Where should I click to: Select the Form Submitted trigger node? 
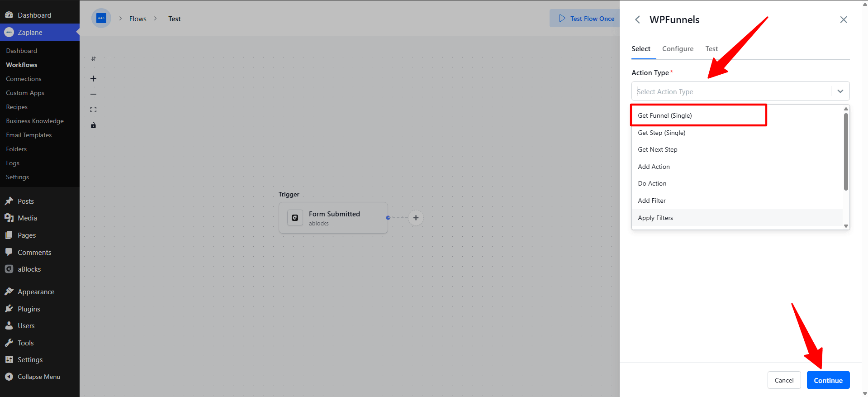(333, 218)
